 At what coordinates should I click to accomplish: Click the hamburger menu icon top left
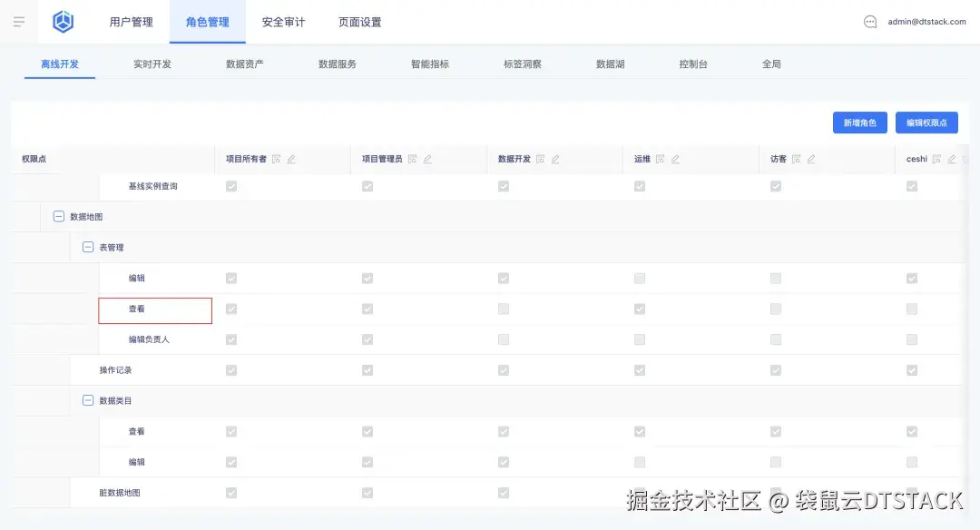(18, 22)
